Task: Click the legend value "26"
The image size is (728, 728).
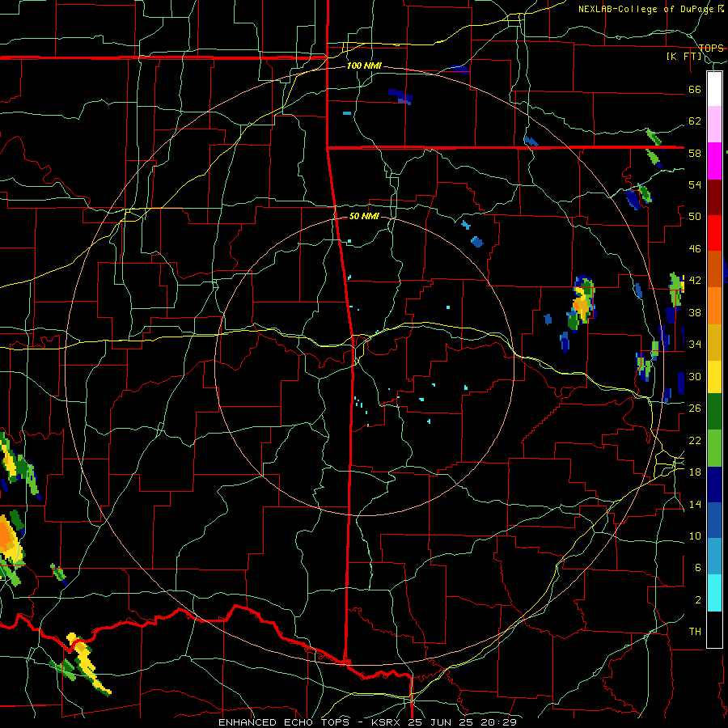Action: (x=695, y=408)
